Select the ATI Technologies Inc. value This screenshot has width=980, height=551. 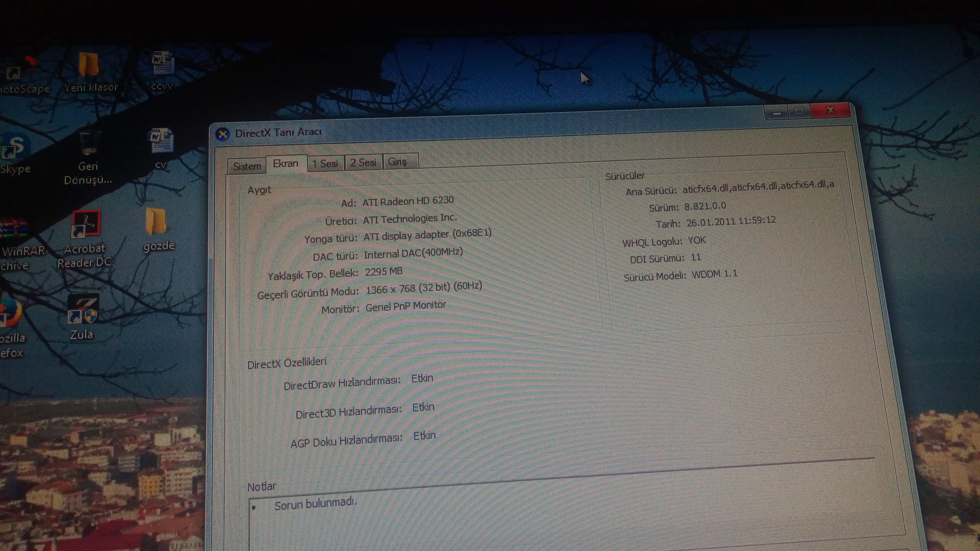[x=410, y=219]
